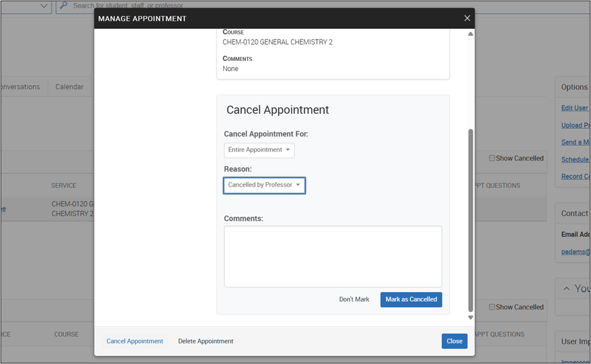The image size is (591, 364).
Task: Open the dropdown chevron beside search bar
Action: pyautogui.click(x=44, y=6)
